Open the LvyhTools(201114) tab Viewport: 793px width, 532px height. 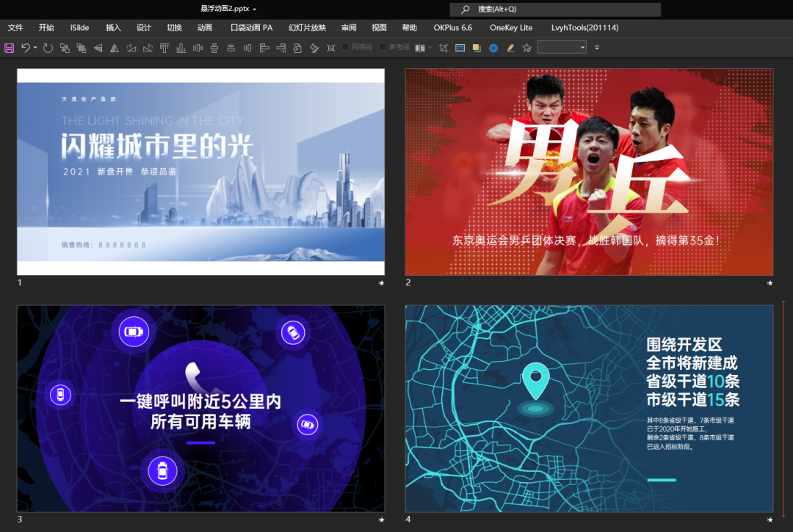coord(584,28)
